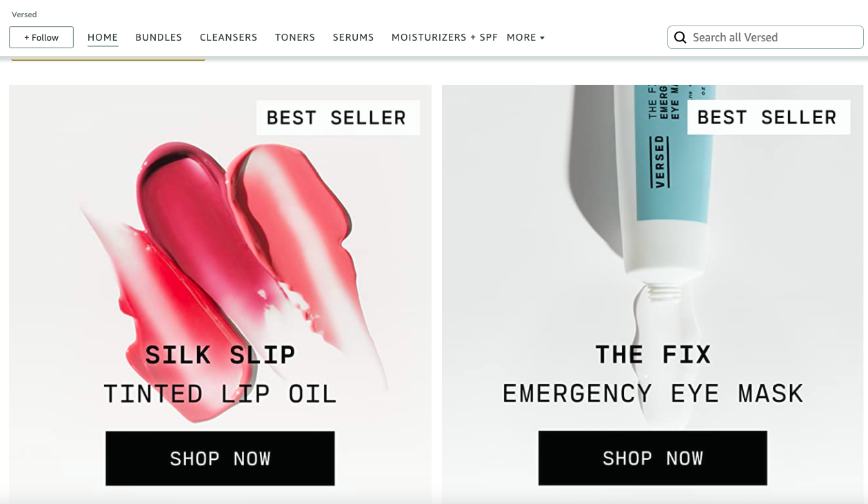The height and width of the screenshot is (504, 868).
Task: Click the Versed brand name link
Action: pos(24,14)
